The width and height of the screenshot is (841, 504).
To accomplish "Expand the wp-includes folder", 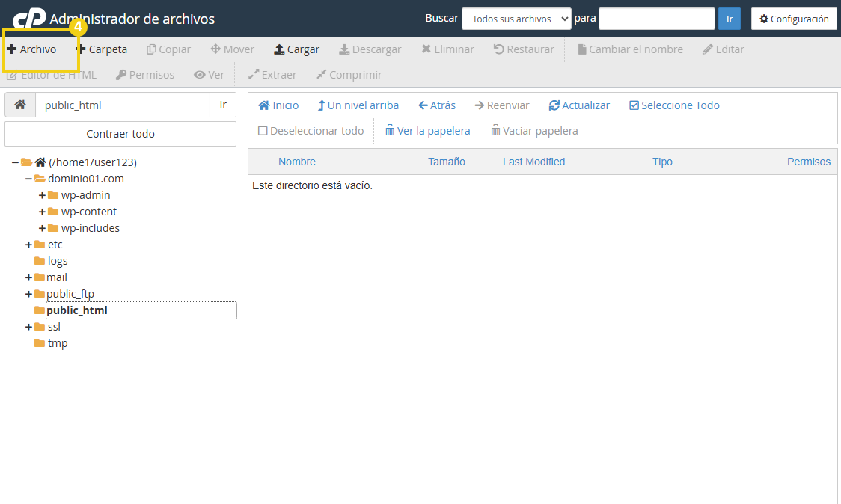I will [42, 228].
